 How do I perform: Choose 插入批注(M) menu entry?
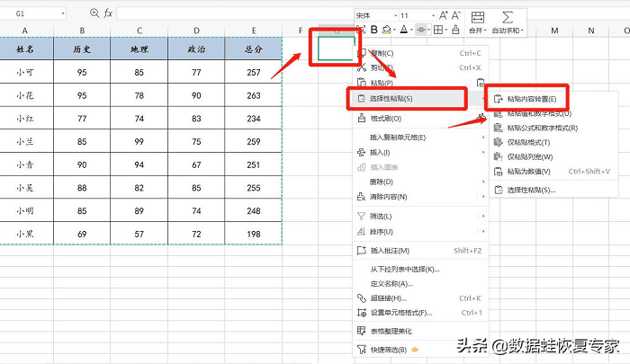420,251
